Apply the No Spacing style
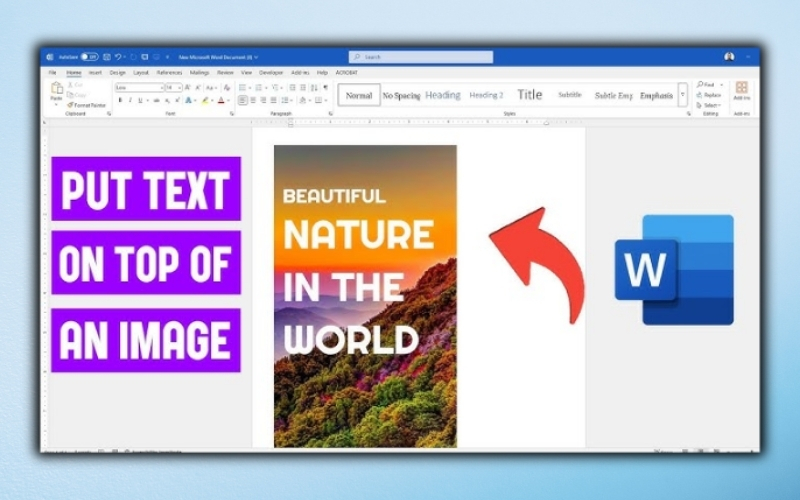 coord(402,95)
